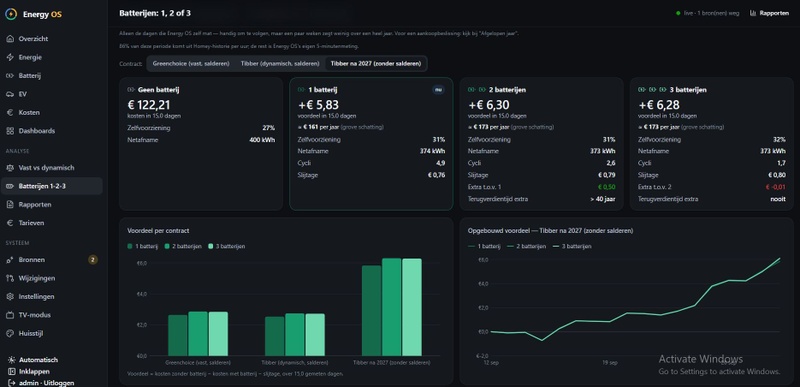The height and width of the screenshot is (387, 800).
Task: Select Tibber na 2027 (zonder salderen)
Action: click(376, 64)
